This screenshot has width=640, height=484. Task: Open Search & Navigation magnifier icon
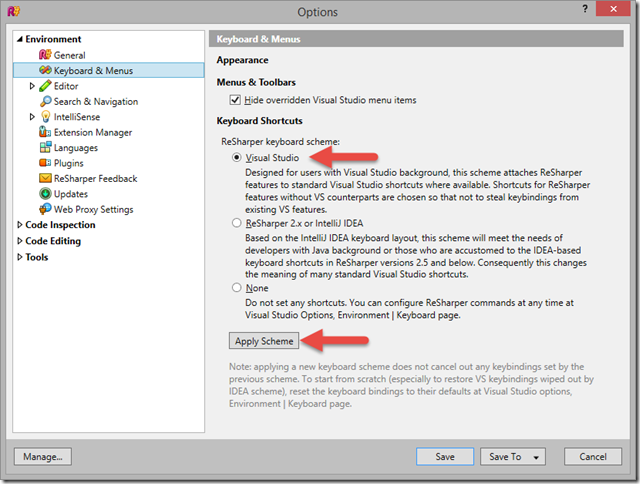(x=45, y=101)
